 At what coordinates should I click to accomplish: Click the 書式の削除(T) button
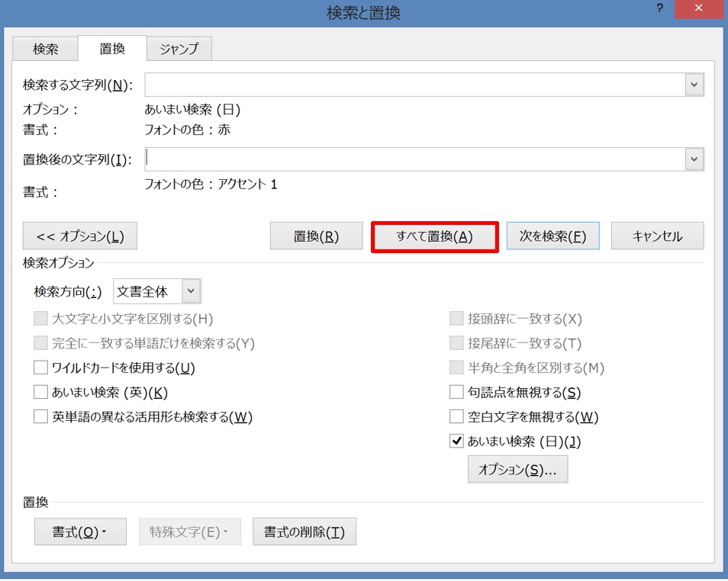pyautogui.click(x=304, y=531)
